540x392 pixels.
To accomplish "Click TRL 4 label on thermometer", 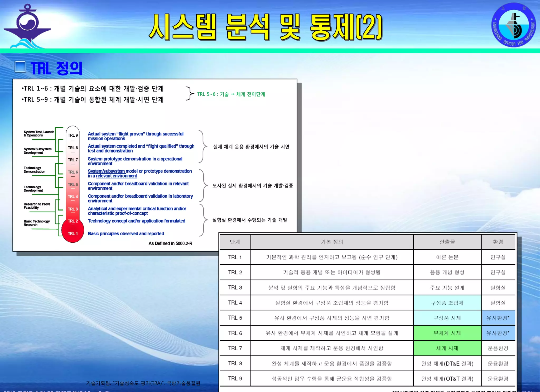I will pos(73,197).
